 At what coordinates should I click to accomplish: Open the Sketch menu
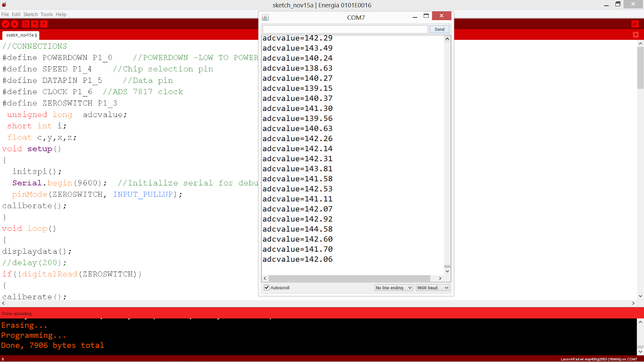30,14
